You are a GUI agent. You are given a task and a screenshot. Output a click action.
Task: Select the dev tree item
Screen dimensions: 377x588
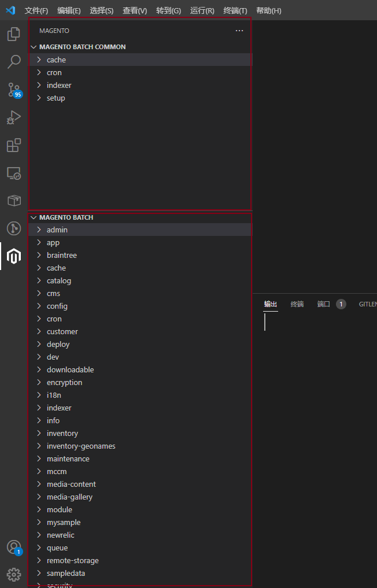click(141, 357)
